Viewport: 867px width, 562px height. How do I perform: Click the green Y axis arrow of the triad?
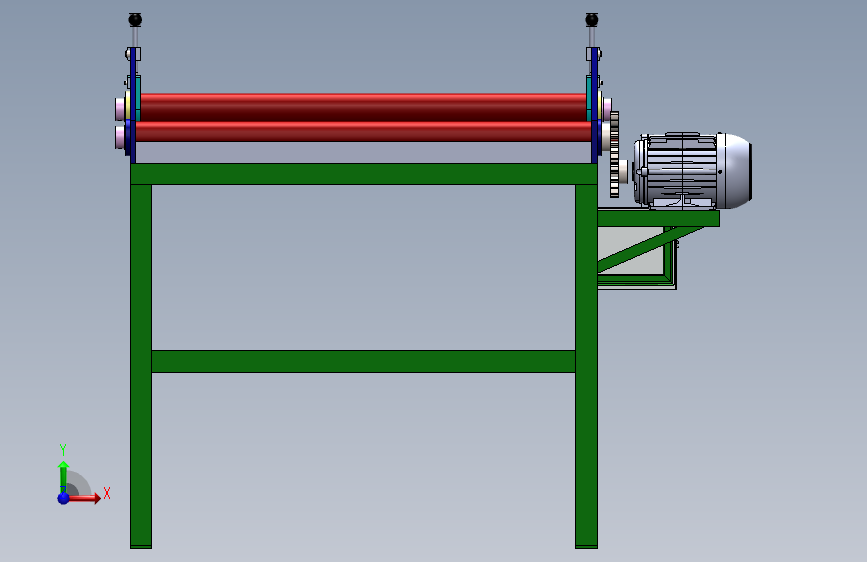[x=64, y=476]
